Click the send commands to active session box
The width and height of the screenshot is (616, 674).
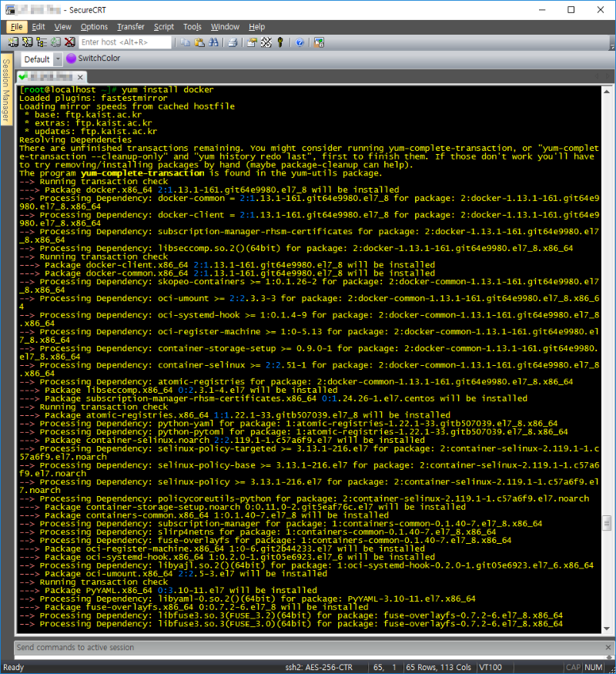tap(308, 648)
